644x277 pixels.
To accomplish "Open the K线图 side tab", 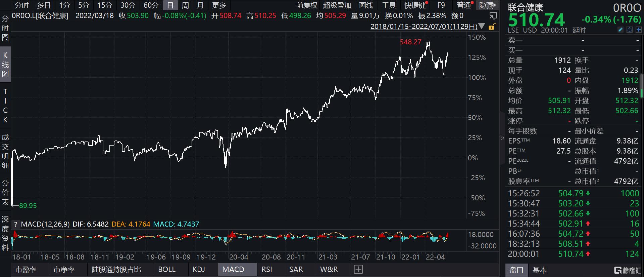I will point(5,64).
